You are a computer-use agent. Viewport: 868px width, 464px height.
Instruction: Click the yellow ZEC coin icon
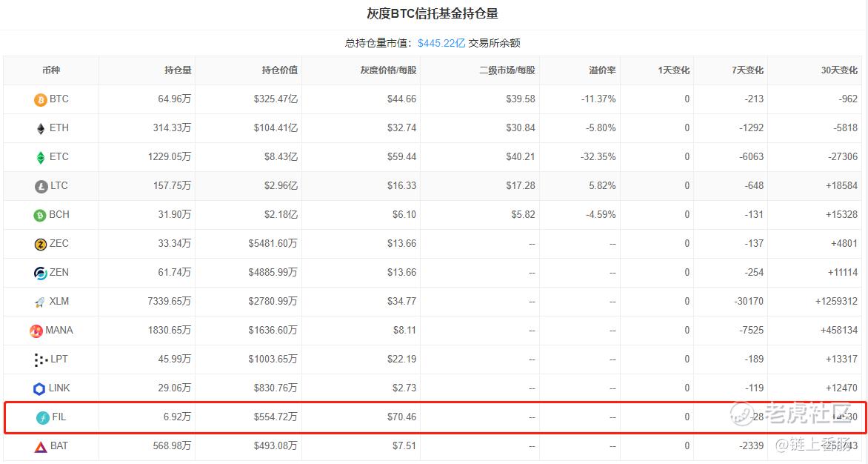41,244
